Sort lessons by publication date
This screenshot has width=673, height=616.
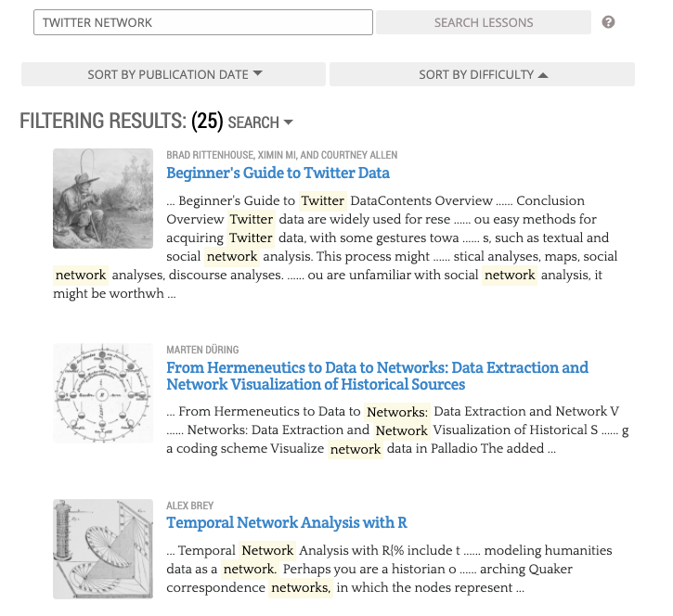pos(174,74)
